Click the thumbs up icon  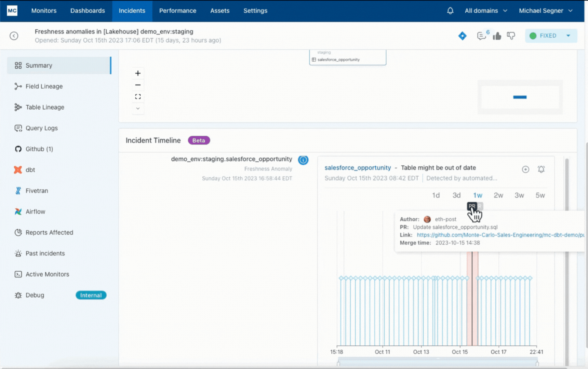click(497, 36)
